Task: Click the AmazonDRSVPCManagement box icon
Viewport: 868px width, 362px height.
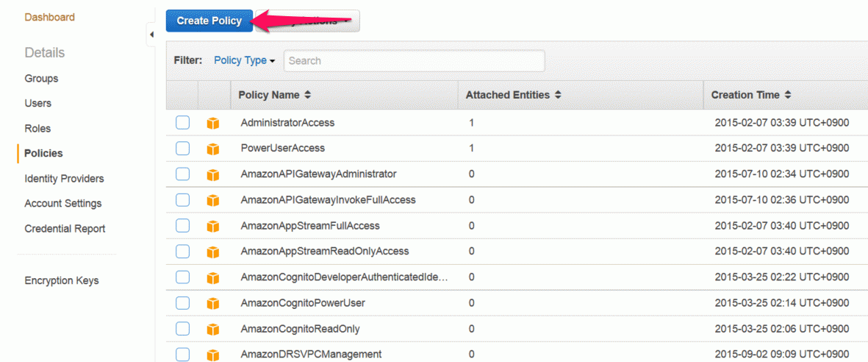Action: (213, 354)
